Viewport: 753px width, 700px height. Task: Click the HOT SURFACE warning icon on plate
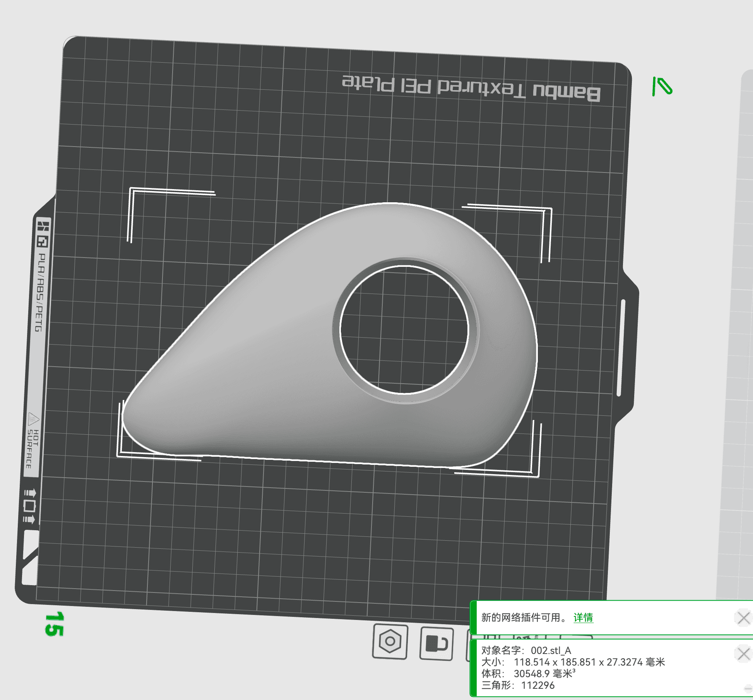point(34,418)
